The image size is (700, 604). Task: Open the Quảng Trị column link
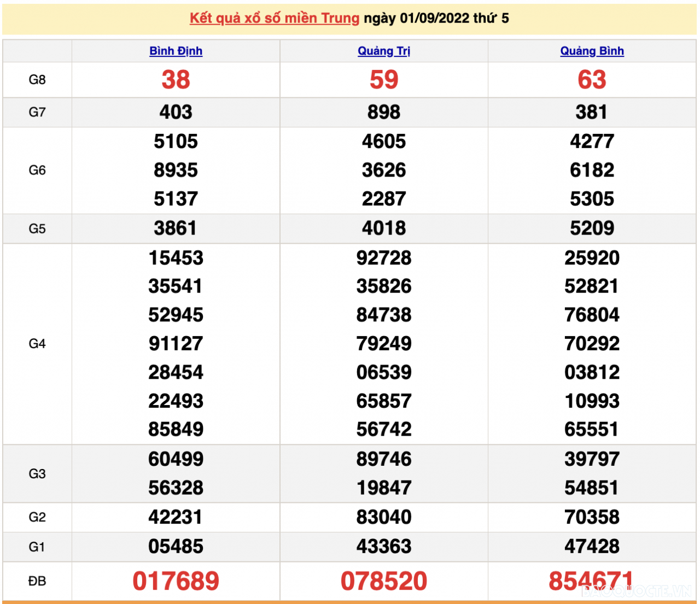pos(384,51)
